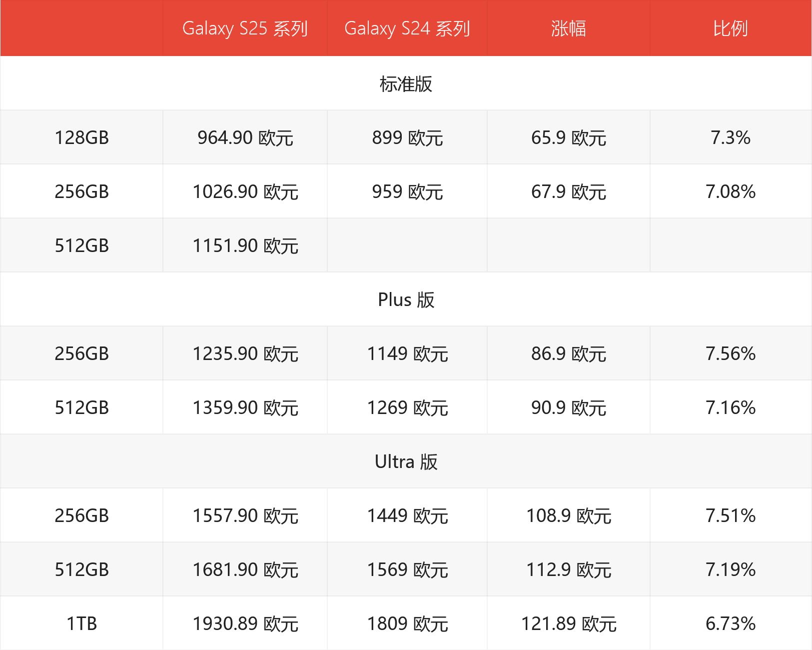
Task: Select the 128GB row label
Action: tap(81, 138)
